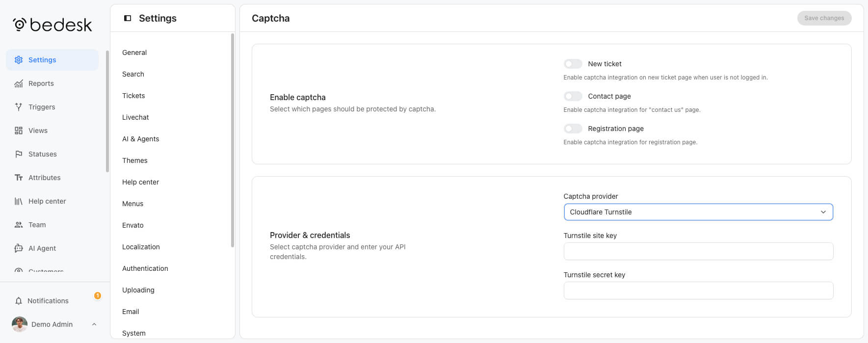Open Authentication settings section

tap(145, 268)
